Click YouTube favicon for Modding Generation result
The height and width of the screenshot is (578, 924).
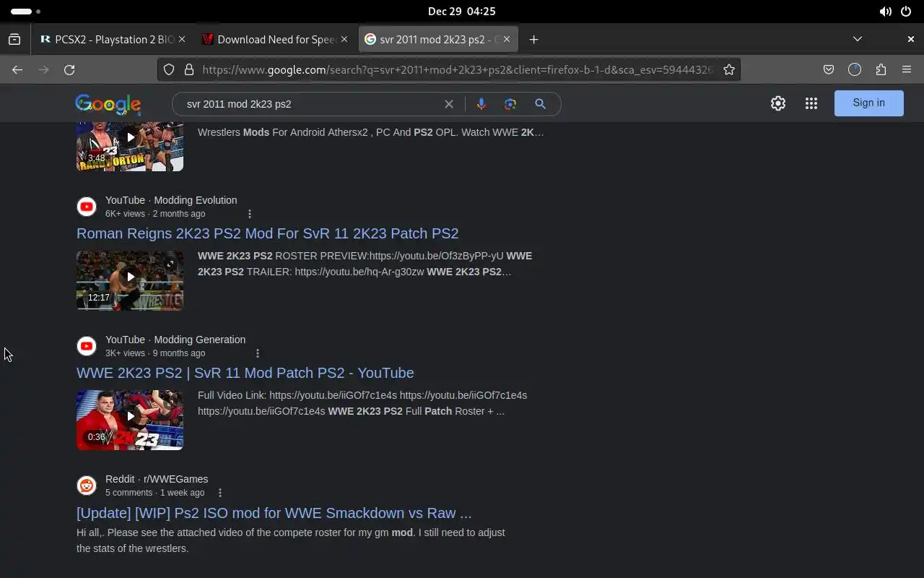pos(87,346)
